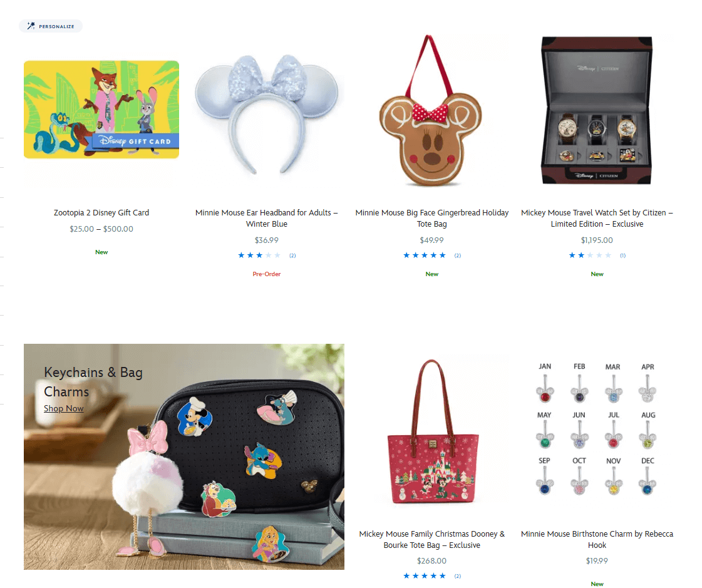The image size is (702, 588).
Task: Open Mickey Mouse Travel Watch Set by Citizen title
Action: [x=597, y=218]
